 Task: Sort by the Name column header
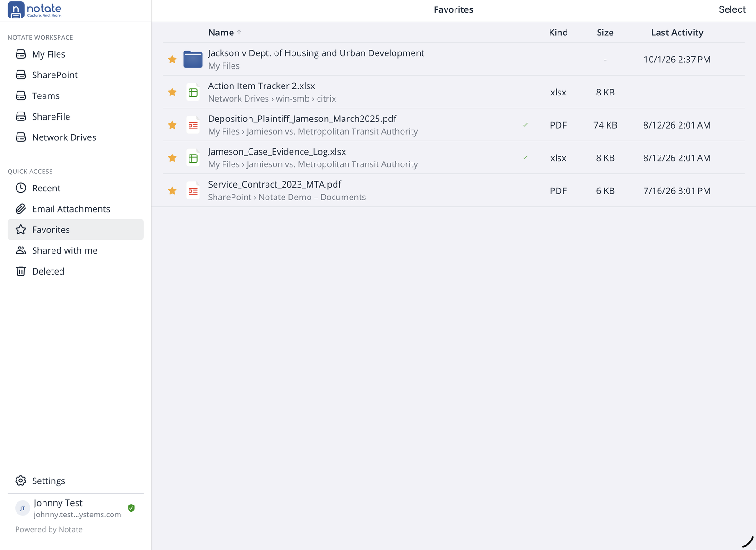(x=221, y=33)
